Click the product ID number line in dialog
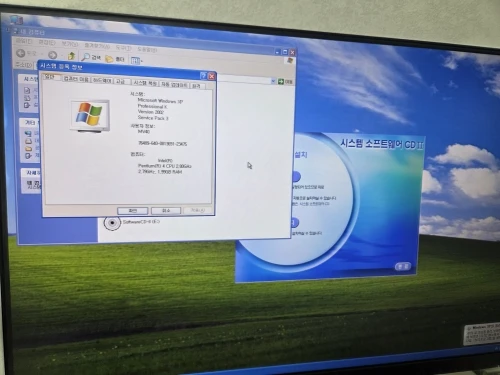Viewport: 500px width, 375px height. (162, 144)
